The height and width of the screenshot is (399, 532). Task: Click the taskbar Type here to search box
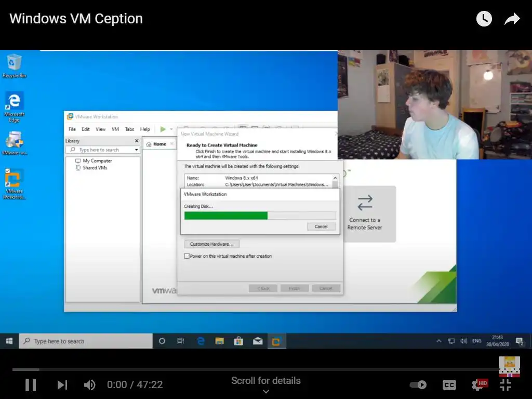point(86,341)
